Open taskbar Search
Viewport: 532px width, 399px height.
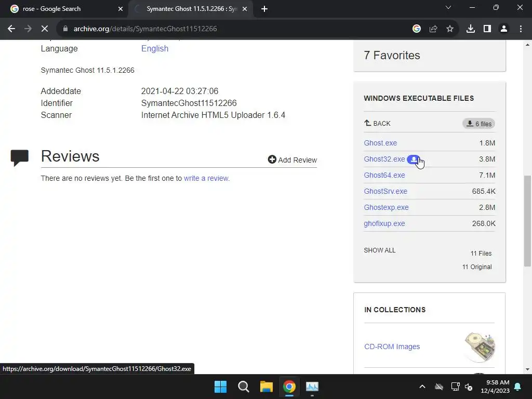coord(243,387)
